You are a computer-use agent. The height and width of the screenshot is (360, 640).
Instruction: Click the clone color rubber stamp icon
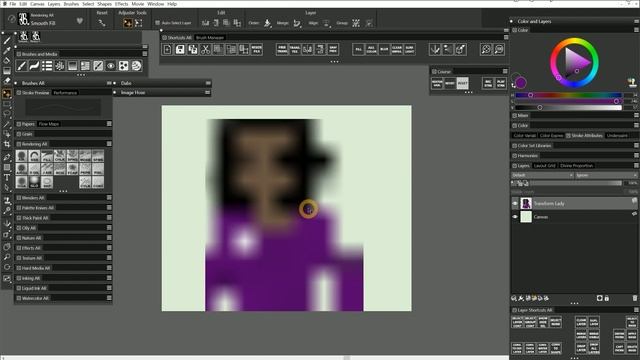point(632,83)
